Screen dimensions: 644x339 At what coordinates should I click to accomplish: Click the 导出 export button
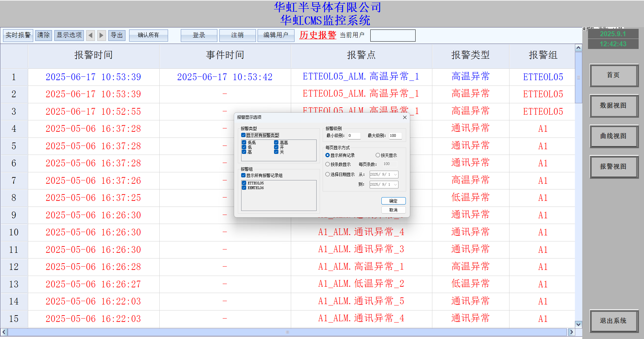pos(116,35)
